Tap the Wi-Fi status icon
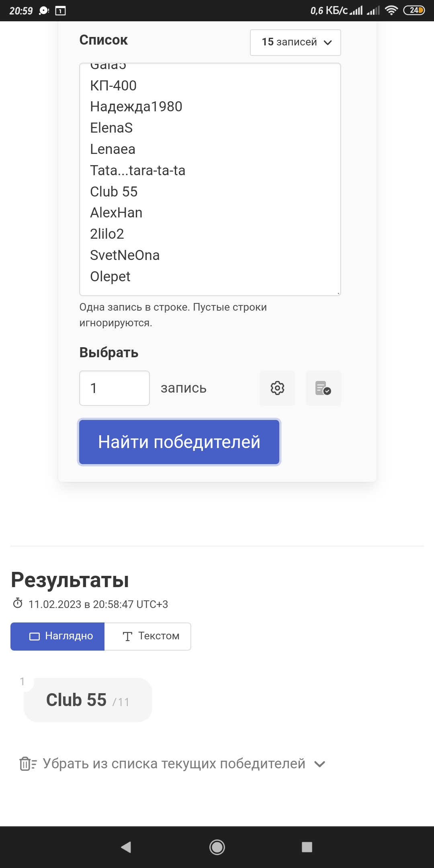The width and height of the screenshot is (434, 868). (x=391, y=10)
